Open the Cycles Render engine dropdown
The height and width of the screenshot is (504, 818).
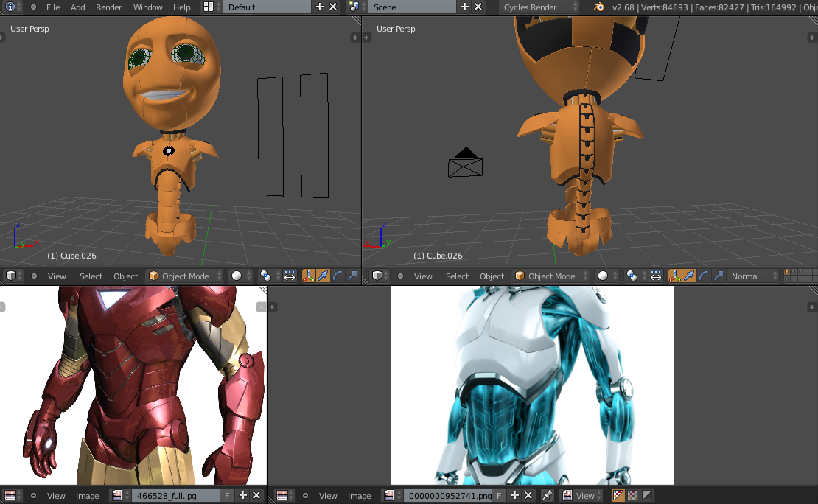[539, 7]
